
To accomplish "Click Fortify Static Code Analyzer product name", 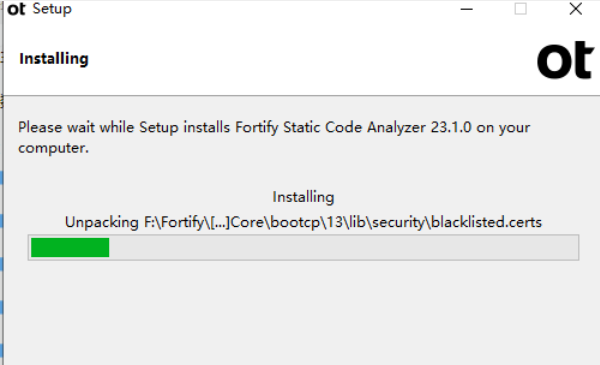I will pos(330,127).
